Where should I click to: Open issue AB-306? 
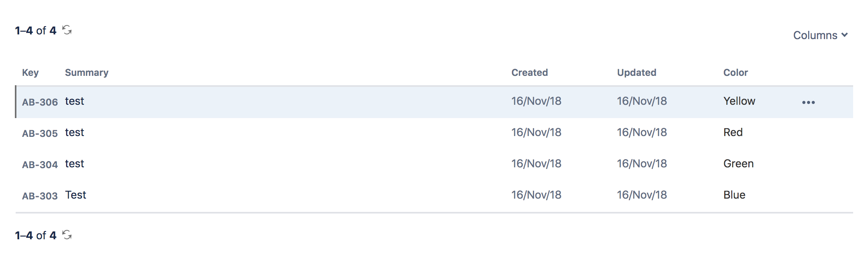(39, 102)
